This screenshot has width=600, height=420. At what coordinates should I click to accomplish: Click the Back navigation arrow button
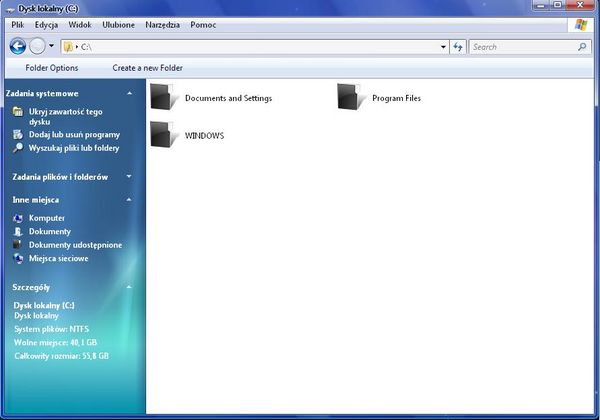click(17, 46)
